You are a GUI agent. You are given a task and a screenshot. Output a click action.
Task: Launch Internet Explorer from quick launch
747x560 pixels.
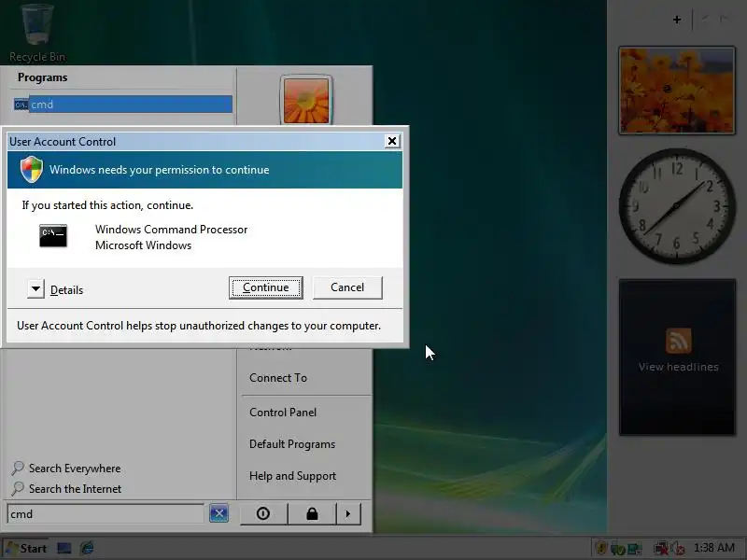tap(87, 548)
